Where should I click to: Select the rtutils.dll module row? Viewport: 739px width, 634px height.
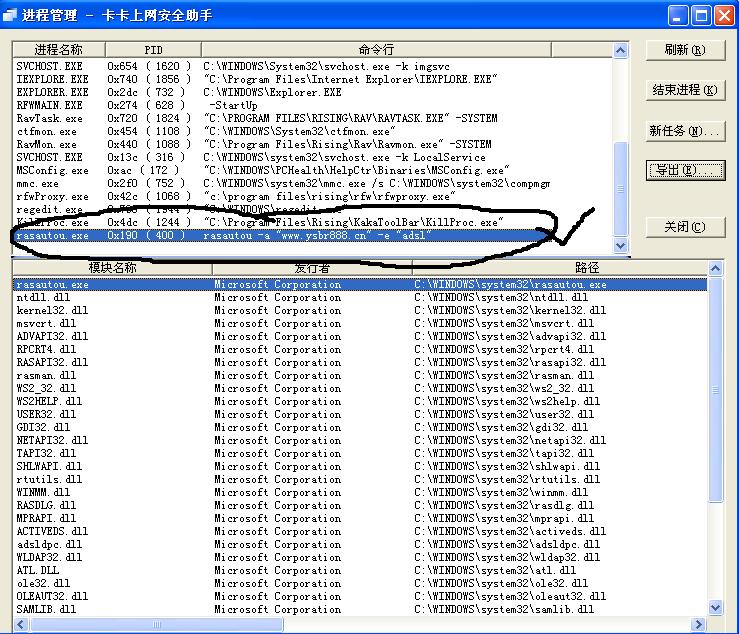coord(360,479)
